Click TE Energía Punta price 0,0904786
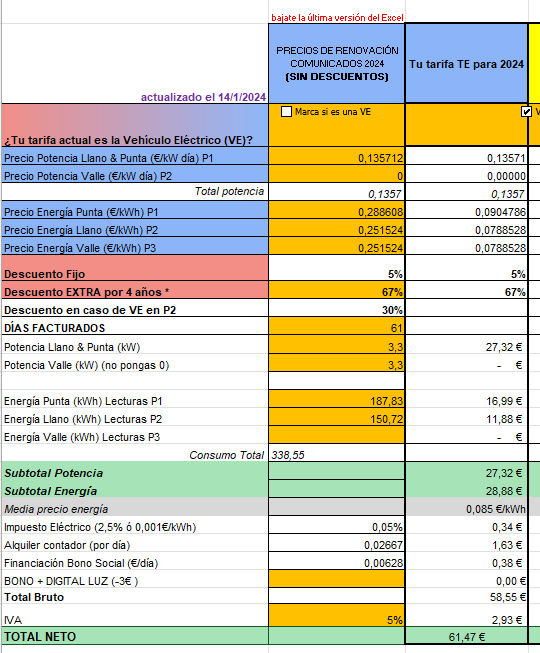Image resolution: width=540 pixels, height=653 pixels. (x=467, y=212)
